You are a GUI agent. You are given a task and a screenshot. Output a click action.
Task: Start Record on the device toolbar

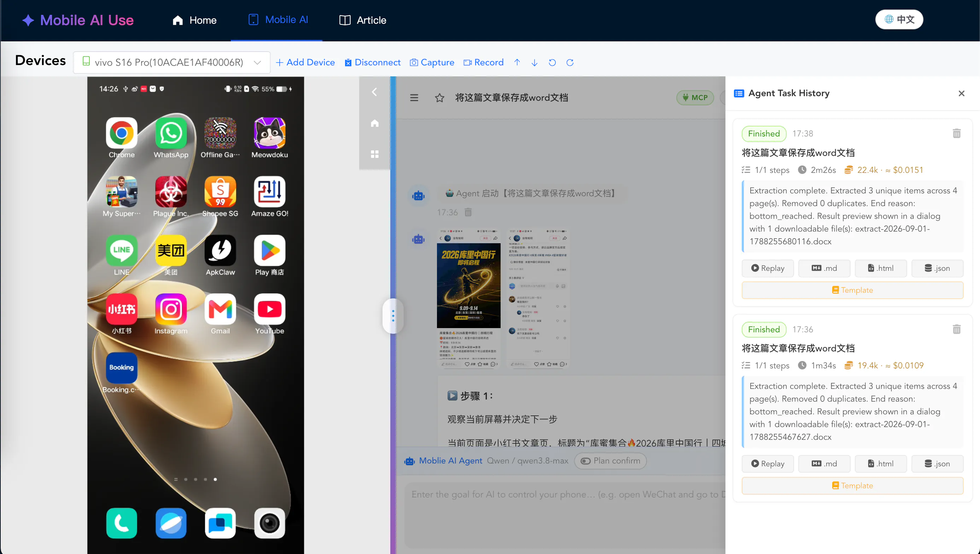[x=483, y=63]
